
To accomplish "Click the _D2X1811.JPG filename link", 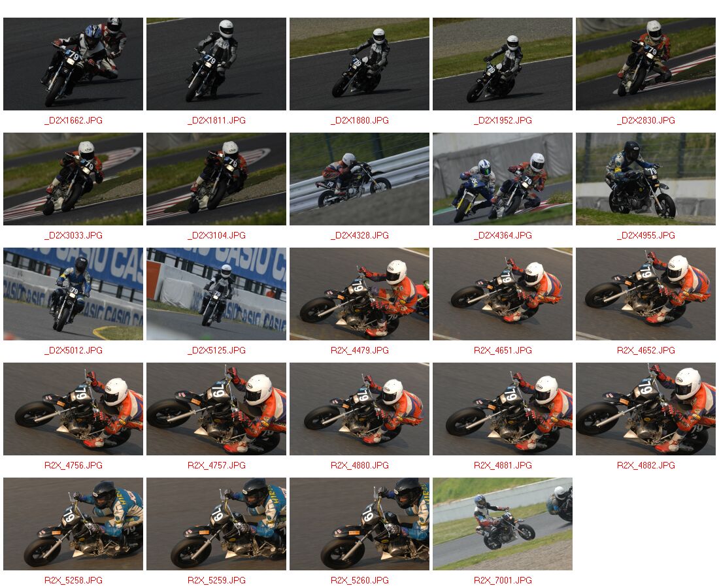I will tap(216, 120).
